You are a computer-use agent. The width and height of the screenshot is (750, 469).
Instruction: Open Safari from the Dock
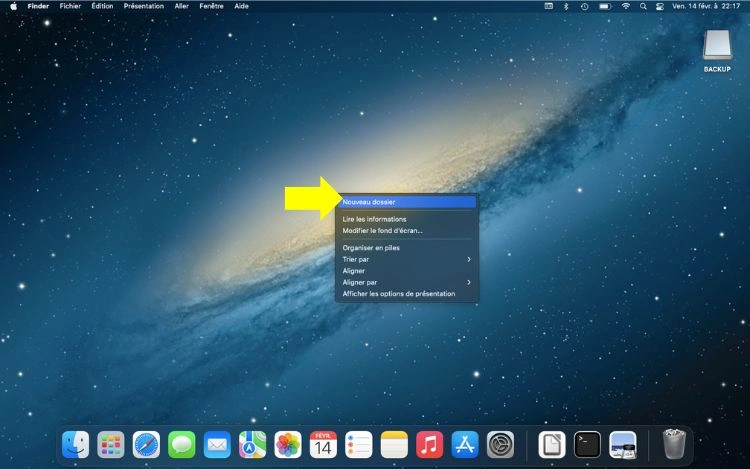click(x=146, y=444)
